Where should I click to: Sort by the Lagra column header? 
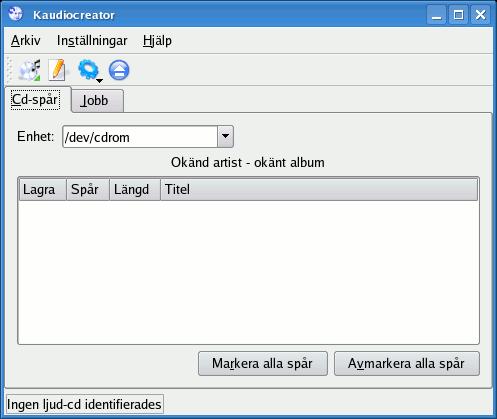[43, 189]
